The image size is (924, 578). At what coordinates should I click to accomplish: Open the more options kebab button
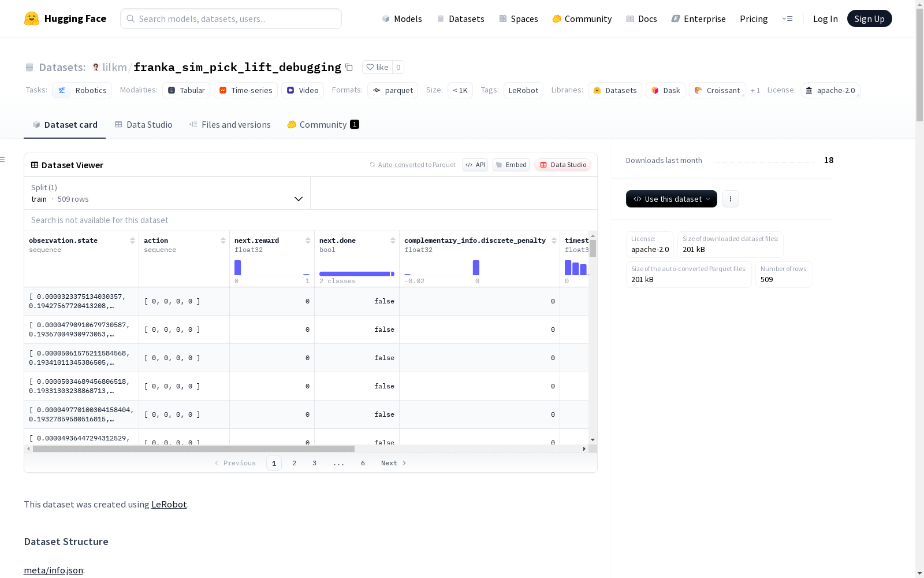(731, 199)
